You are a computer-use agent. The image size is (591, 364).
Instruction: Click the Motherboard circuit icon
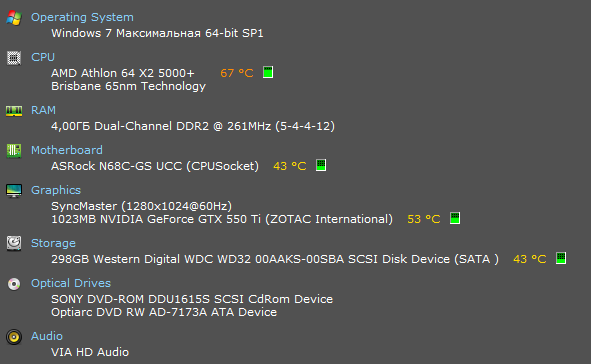[14, 151]
